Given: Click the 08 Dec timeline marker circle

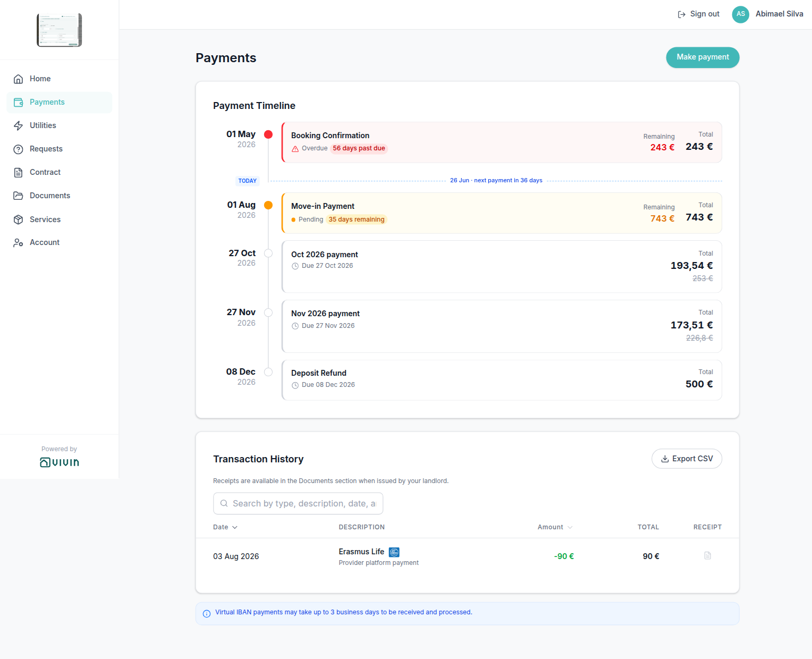Looking at the screenshot, I should [x=268, y=373].
